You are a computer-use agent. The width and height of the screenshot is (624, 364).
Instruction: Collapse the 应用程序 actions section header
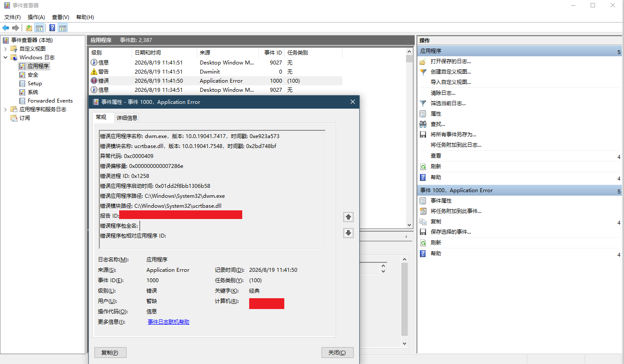[520, 51]
